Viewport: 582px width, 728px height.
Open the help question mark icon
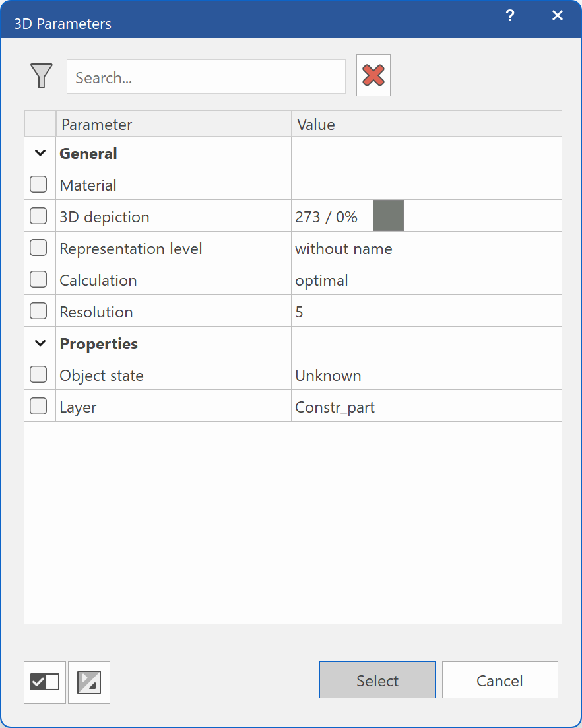pos(510,16)
